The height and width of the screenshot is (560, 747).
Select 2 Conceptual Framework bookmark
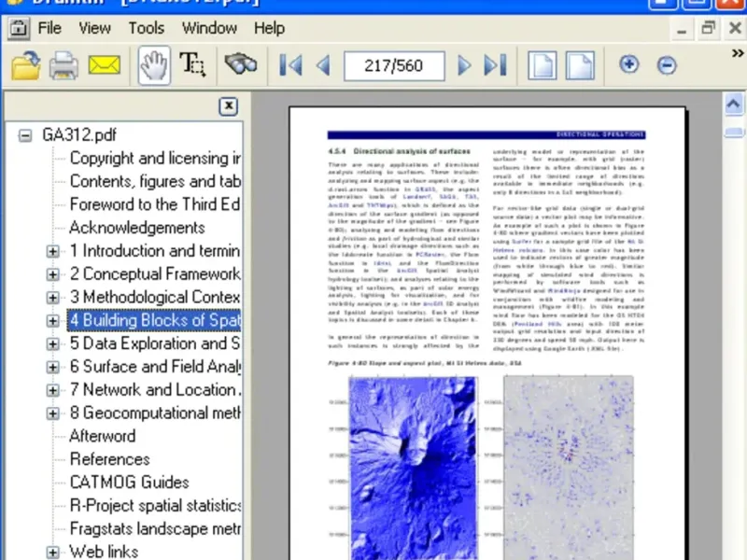coord(155,273)
